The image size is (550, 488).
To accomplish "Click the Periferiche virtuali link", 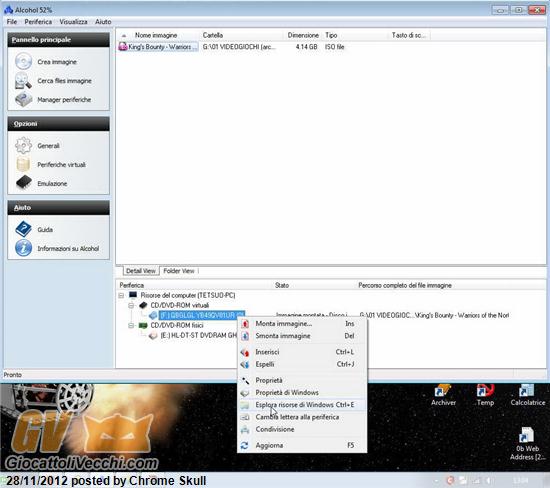I will 61,165.
